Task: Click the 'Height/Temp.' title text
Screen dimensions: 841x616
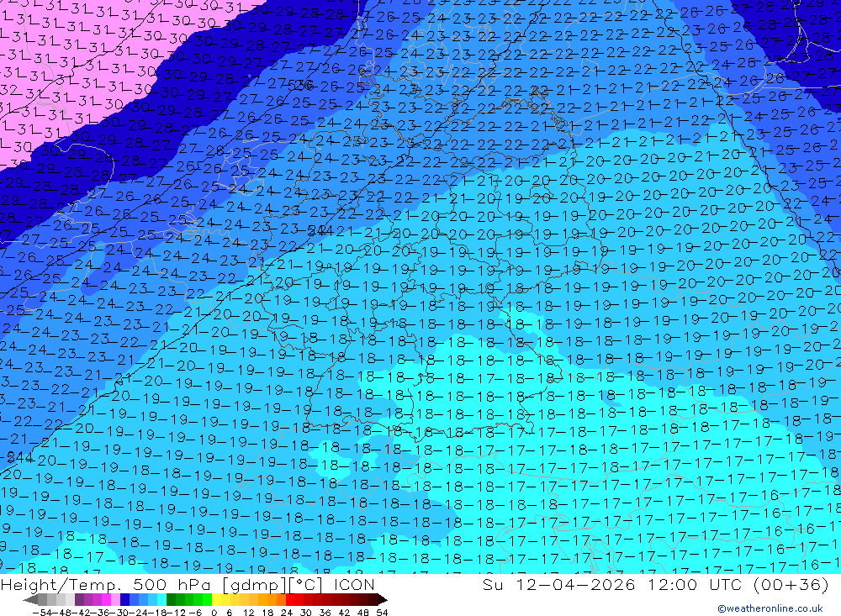Action: (61, 585)
